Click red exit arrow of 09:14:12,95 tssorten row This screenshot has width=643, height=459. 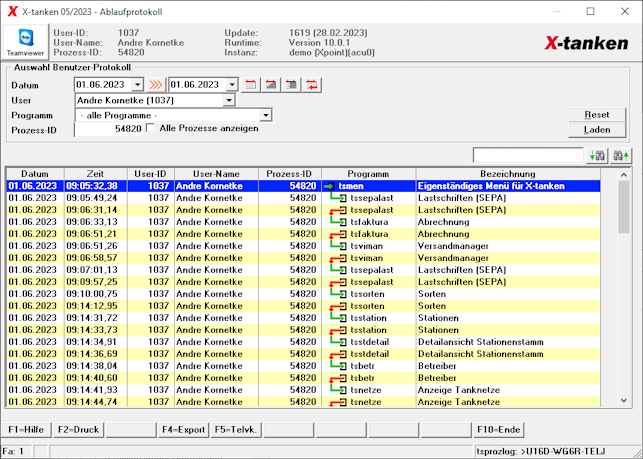coord(338,306)
